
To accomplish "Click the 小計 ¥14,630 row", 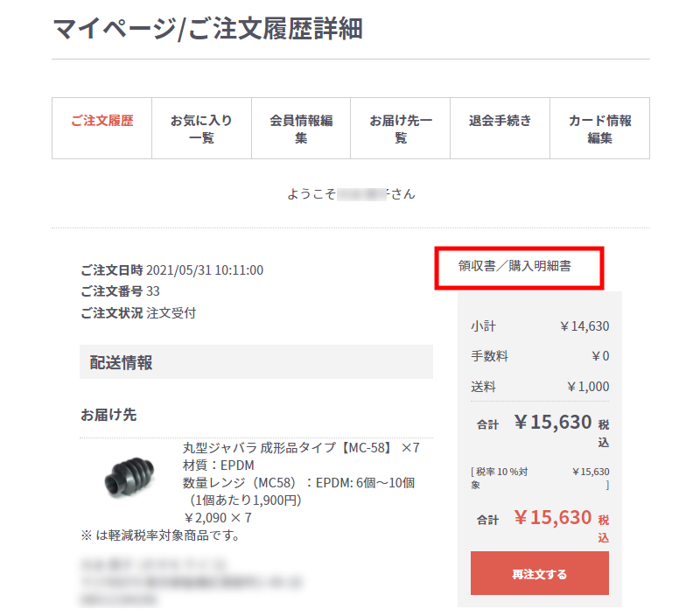I will tap(540, 326).
